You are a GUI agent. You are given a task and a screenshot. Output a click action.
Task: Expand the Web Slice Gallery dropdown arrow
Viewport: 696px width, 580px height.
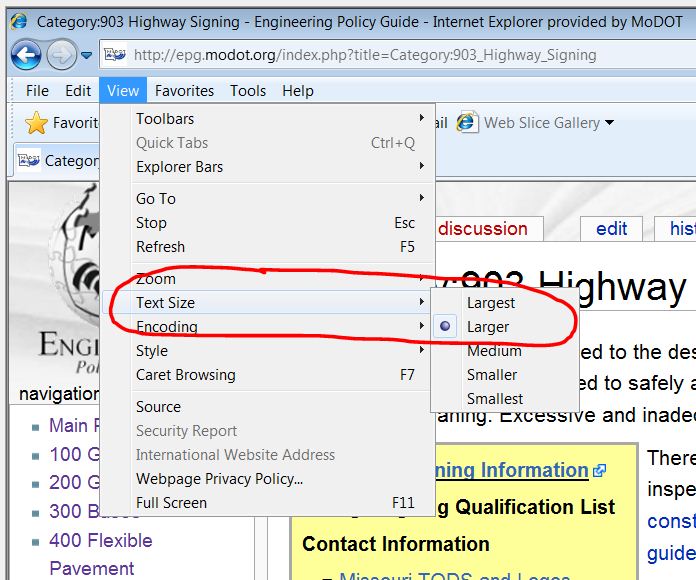tap(610, 122)
